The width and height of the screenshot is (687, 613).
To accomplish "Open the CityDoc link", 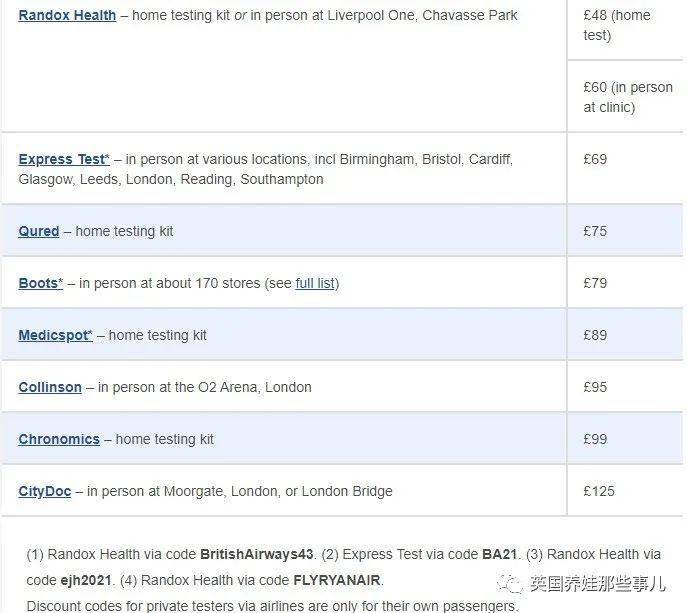I will pyautogui.click(x=45, y=491).
